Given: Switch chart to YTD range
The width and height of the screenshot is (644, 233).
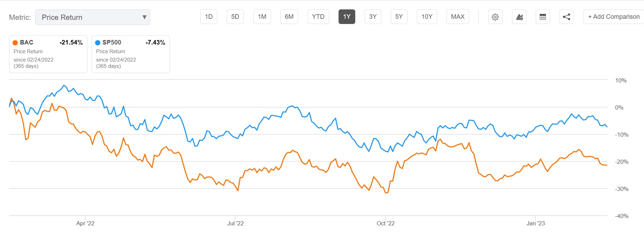Looking at the screenshot, I should point(318,17).
